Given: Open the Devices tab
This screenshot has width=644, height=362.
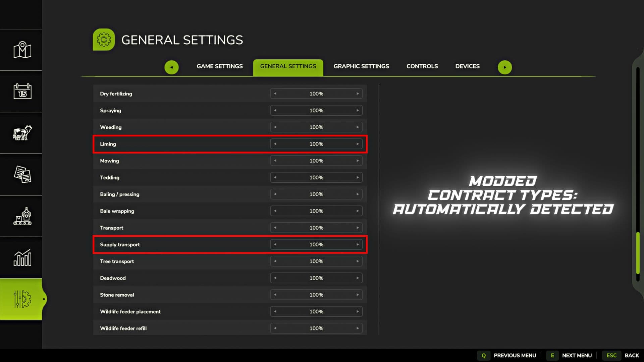Looking at the screenshot, I should click(467, 66).
